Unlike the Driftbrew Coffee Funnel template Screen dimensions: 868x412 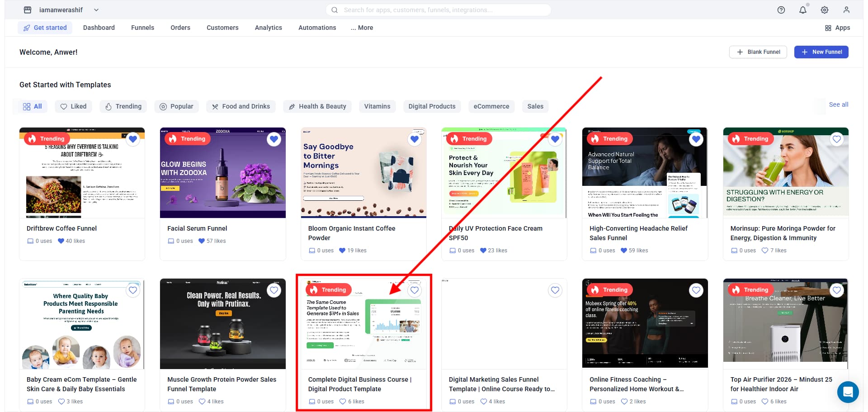tap(133, 139)
